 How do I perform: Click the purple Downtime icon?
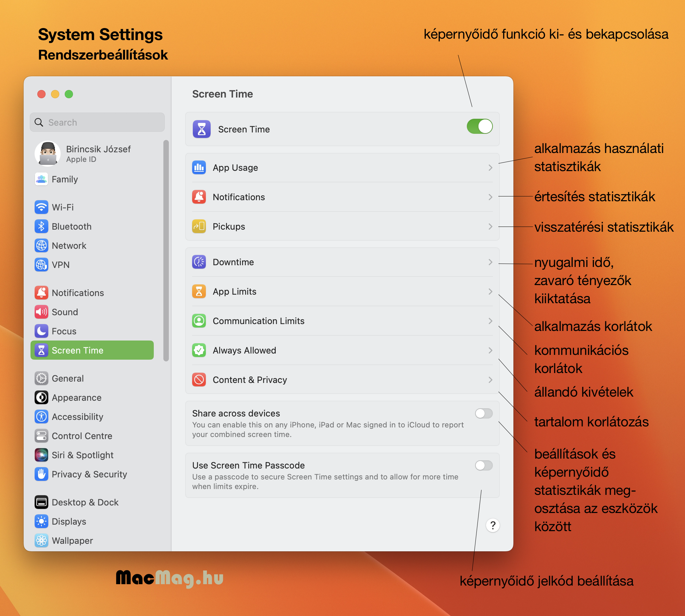[x=199, y=262]
